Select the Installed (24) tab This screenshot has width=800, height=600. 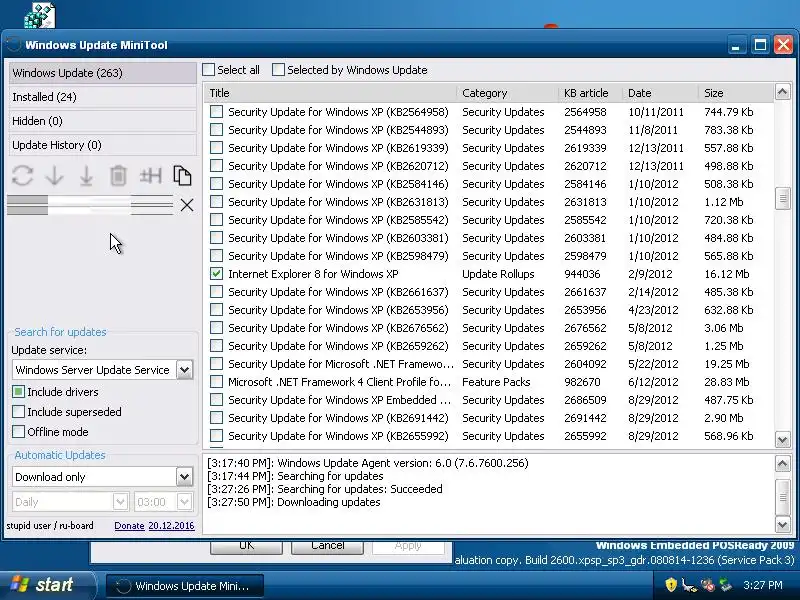(103, 97)
